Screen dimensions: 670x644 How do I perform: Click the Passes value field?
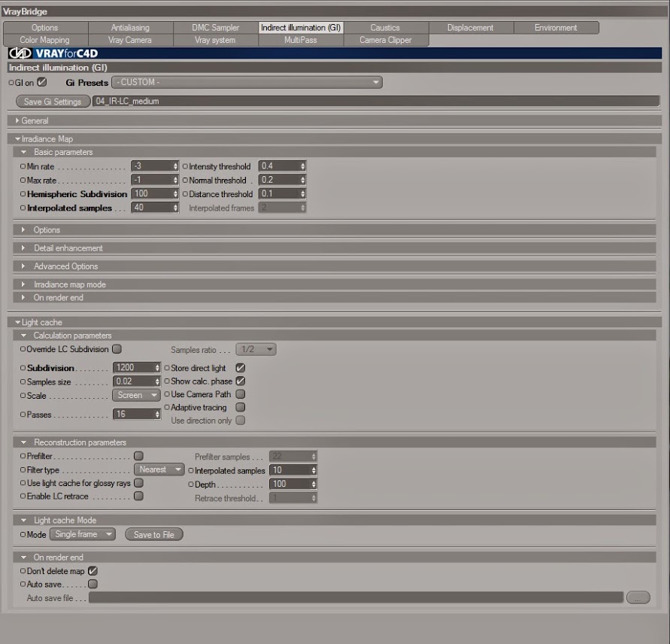pos(133,414)
